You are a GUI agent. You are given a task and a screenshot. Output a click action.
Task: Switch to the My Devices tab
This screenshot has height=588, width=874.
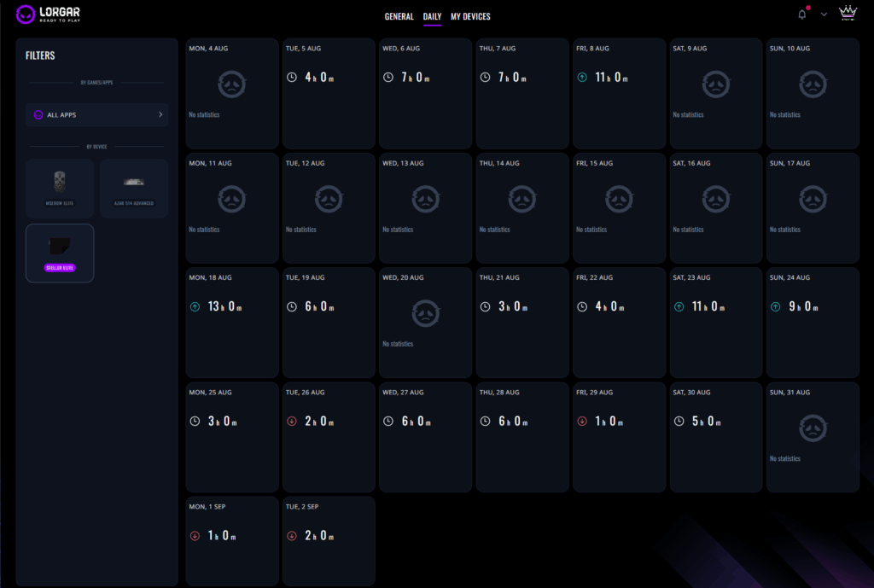pos(470,16)
